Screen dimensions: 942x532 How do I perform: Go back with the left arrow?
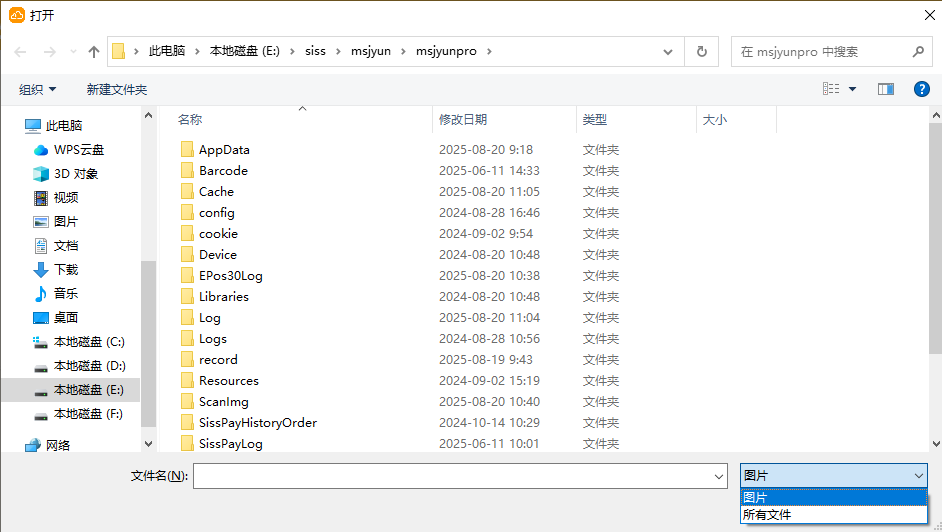tap(20, 52)
